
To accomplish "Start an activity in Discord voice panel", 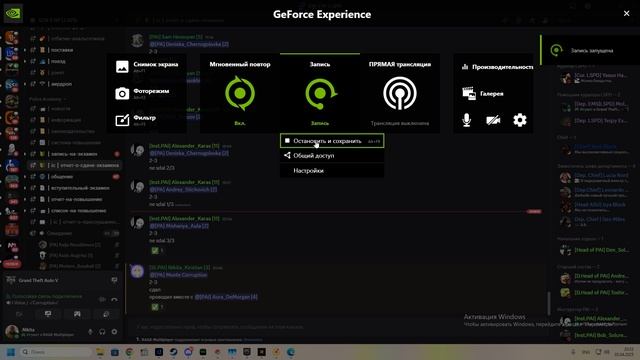I will pos(77,314).
